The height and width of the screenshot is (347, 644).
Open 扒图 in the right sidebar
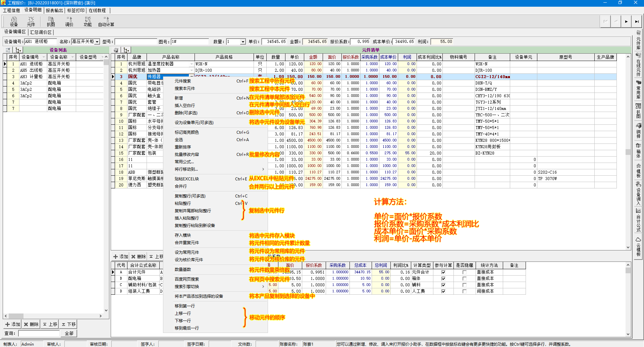tap(638, 111)
